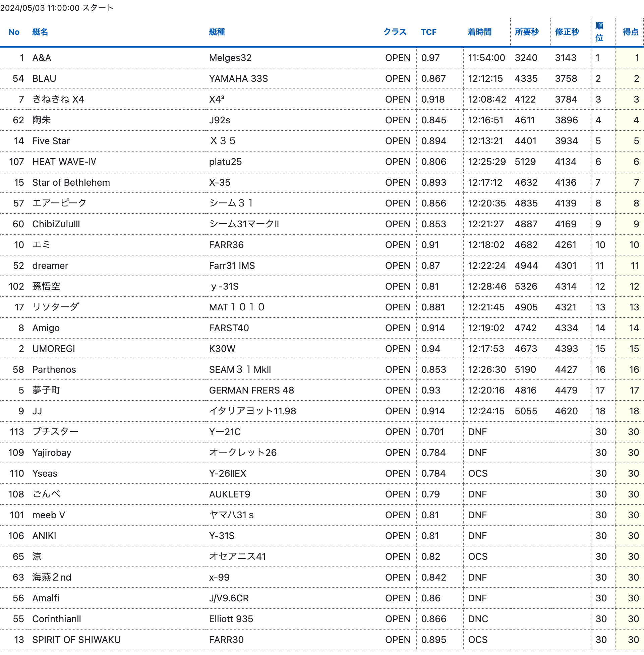The image size is (644, 655).
Task: Click the HEAT WAVE-IV boat name
Action: click(x=64, y=162)
